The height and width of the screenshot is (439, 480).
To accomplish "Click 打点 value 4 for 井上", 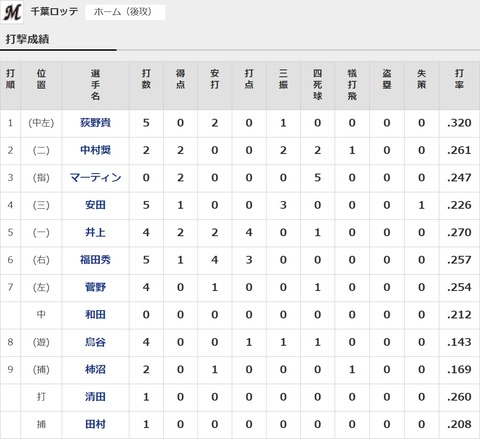I will coord(249,232).
